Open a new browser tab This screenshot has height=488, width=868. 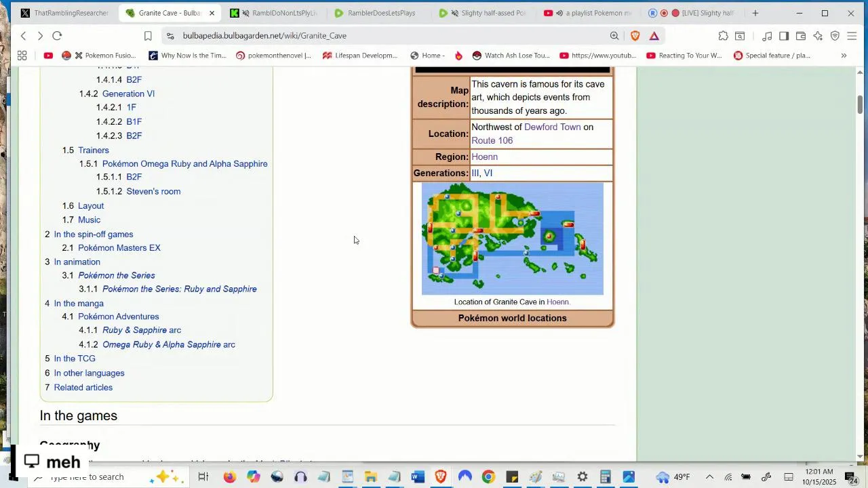point(755,13)
